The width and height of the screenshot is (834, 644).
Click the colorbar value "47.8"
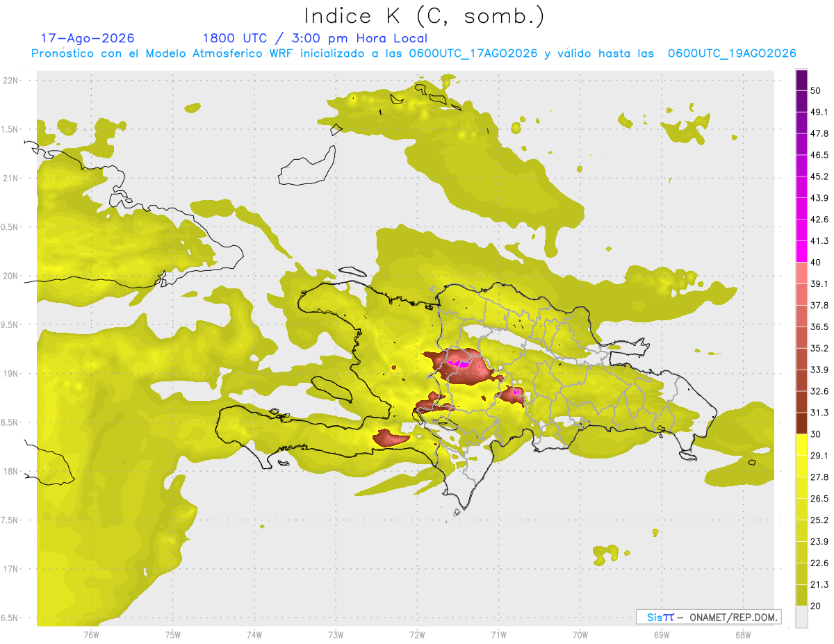coord(819,133)
